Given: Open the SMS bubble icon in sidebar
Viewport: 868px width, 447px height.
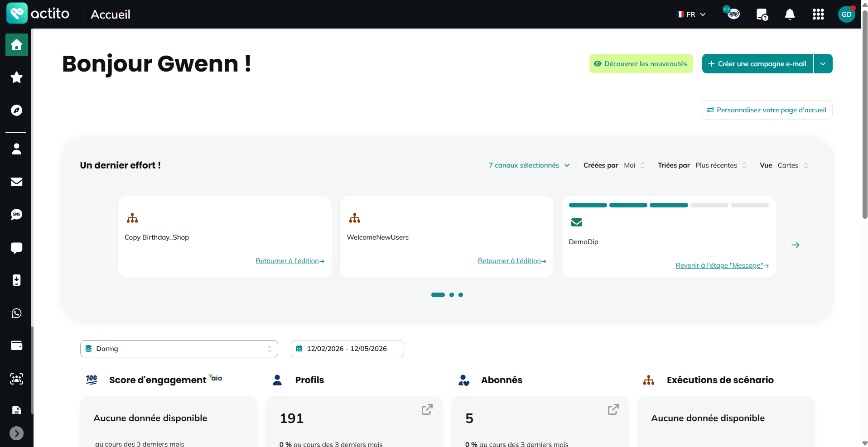Looking at the screenshot, I should [17, 214].
